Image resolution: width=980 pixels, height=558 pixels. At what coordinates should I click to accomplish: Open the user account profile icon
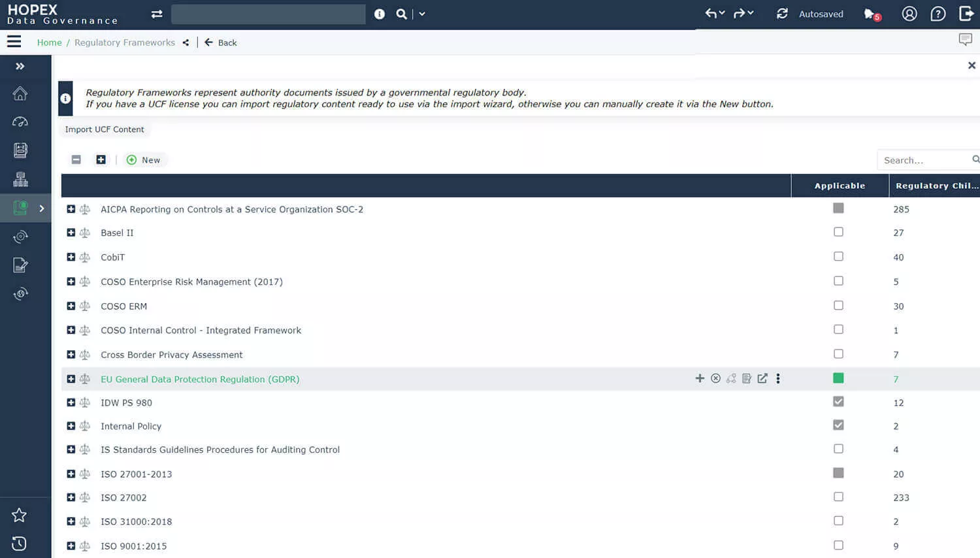tap(909, 14)
